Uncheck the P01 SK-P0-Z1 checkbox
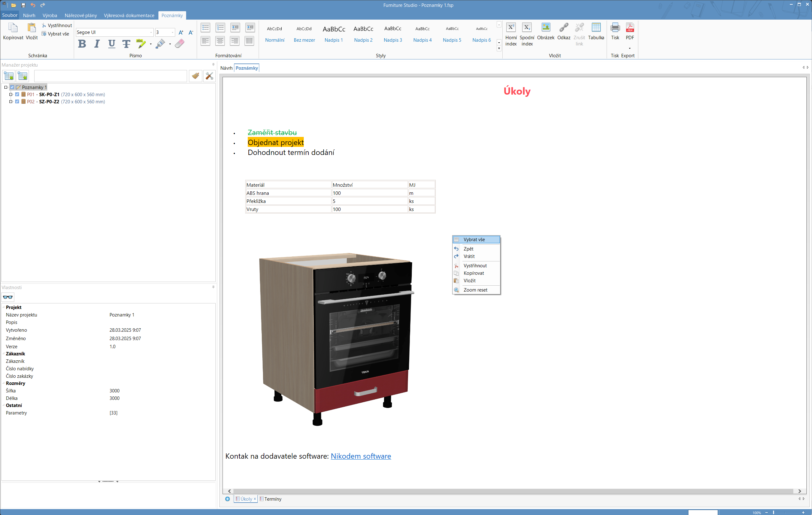The image size is (812, 515). [x=17, y=94]
